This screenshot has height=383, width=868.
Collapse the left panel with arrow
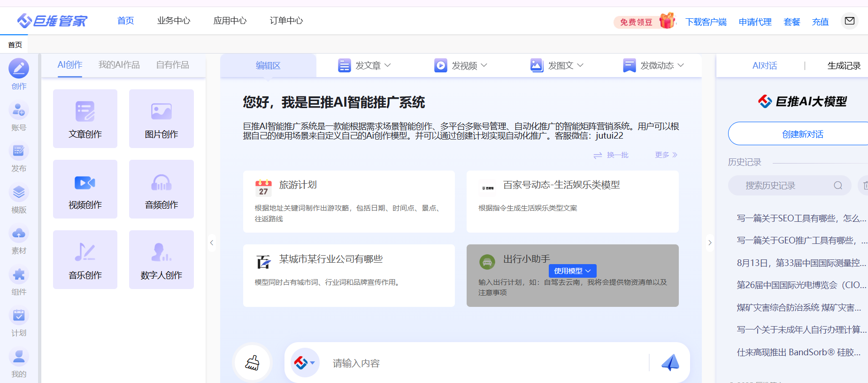point(212,242)
